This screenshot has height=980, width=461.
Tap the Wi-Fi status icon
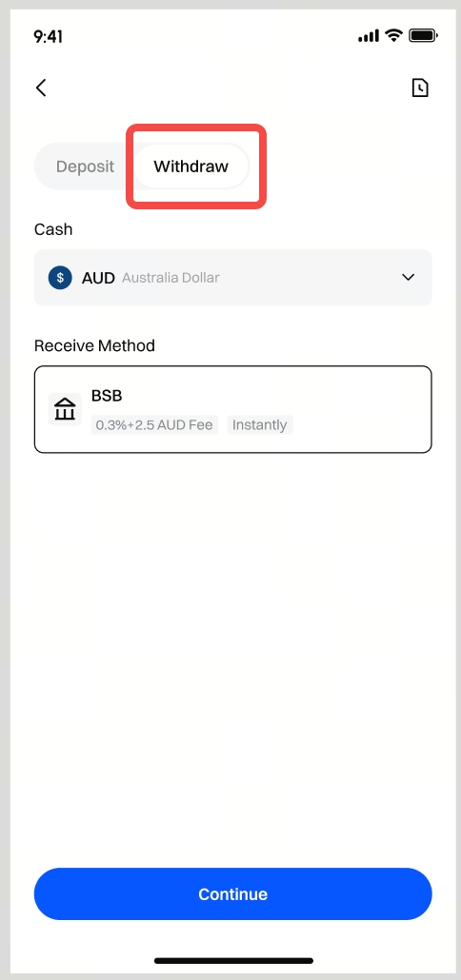click(x=393, y=35)
